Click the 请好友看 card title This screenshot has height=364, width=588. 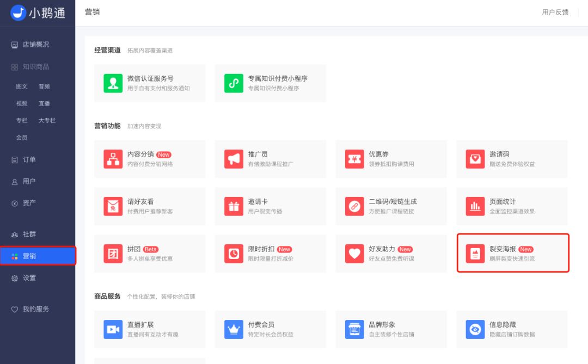coord(140,201)
